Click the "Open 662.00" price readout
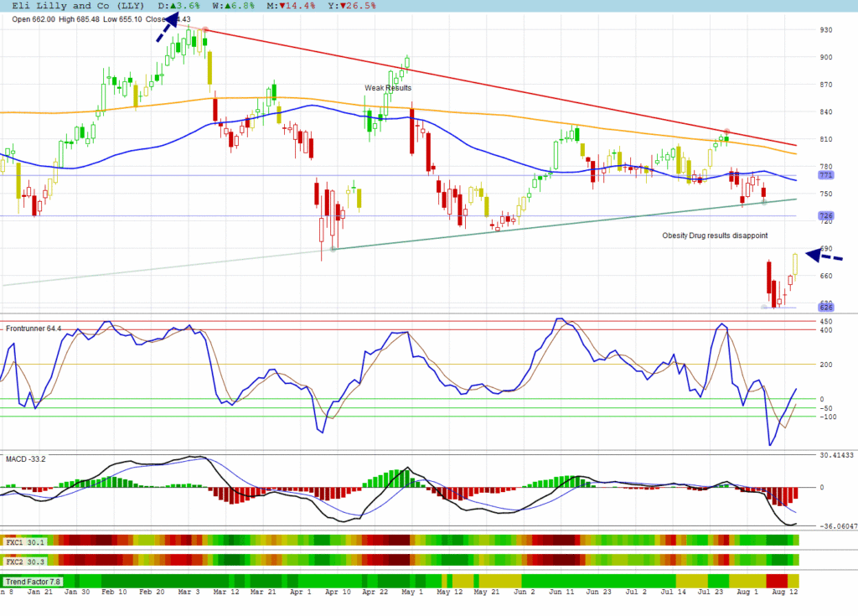858x616 pixels. (x=34, y=19)
